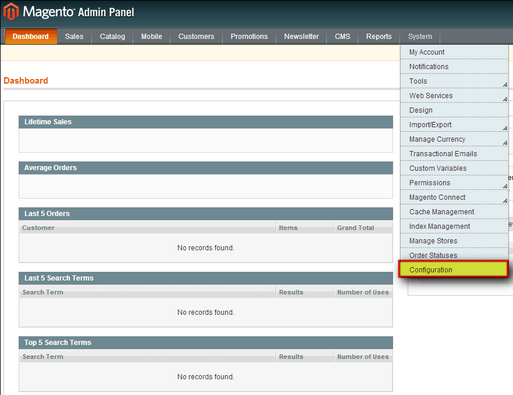Click the Top 5 Search Terms header
Screen dimensions: 513x395
[x=206, y=343]
